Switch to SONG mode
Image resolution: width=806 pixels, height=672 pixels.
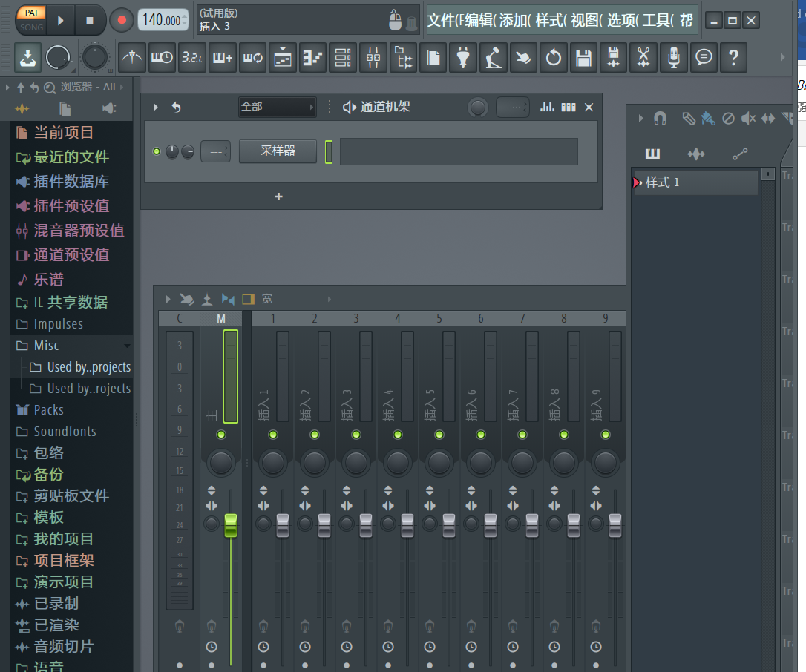(32, 27)
